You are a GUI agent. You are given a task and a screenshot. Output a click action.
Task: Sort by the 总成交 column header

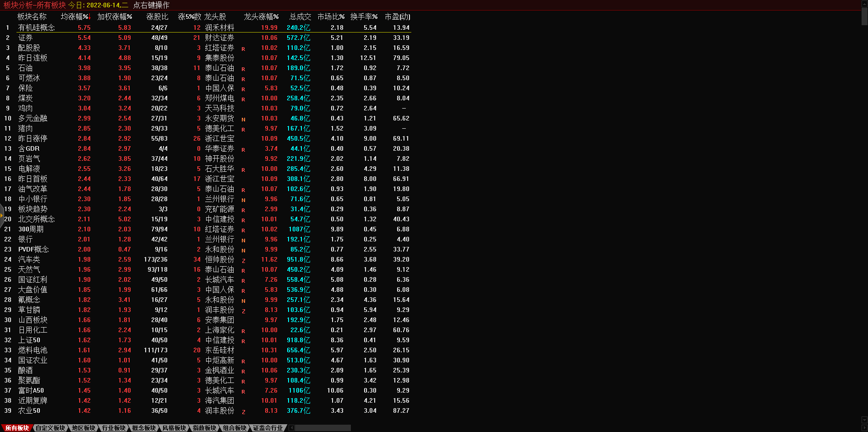[300, 16]
